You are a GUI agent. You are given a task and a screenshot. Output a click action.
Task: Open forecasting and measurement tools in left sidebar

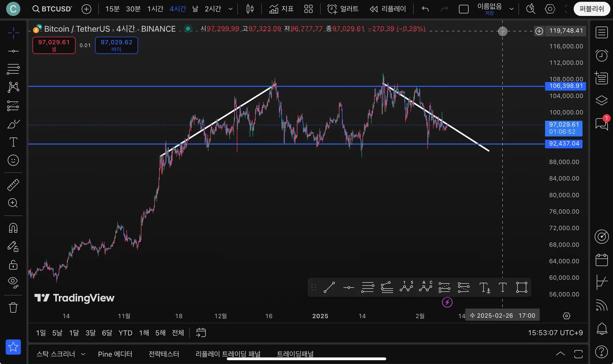point(13,106)
